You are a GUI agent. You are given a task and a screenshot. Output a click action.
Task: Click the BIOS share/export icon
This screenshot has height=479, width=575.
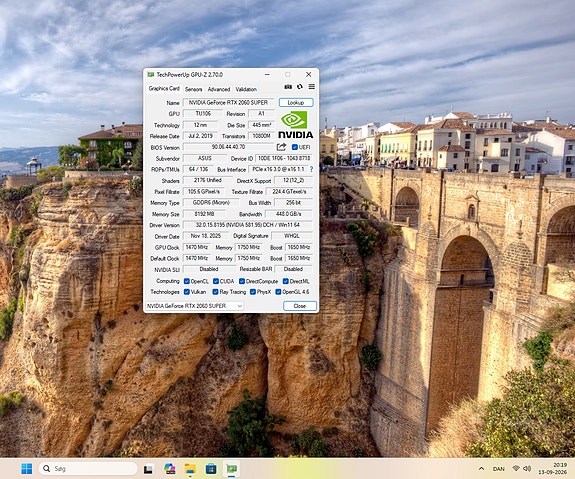[x=281, y=147]
